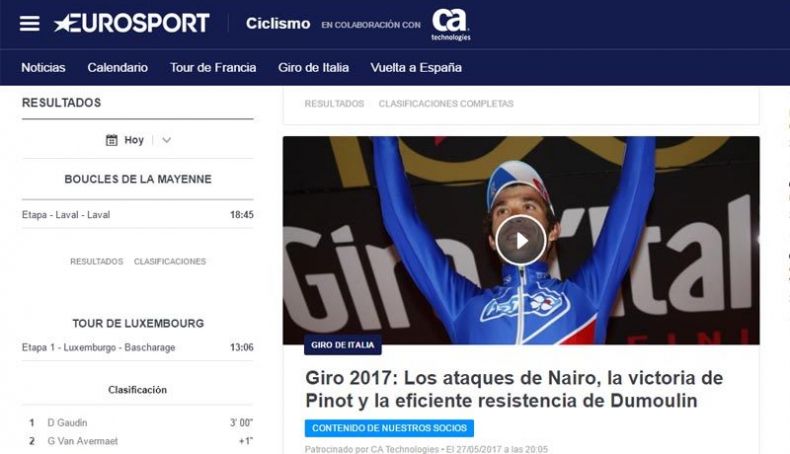Viewport: 790px width, 454px height.
Task: Open Clasificaciones Completas tab above the article
Action: point(446,104)
